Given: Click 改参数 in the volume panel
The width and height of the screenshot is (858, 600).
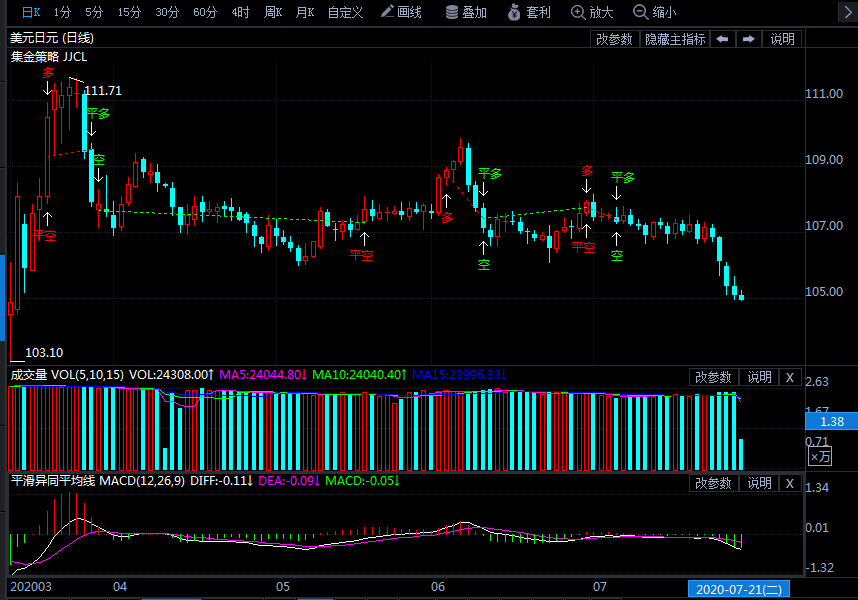Looking at the screenshot, I should click(714, 377).
